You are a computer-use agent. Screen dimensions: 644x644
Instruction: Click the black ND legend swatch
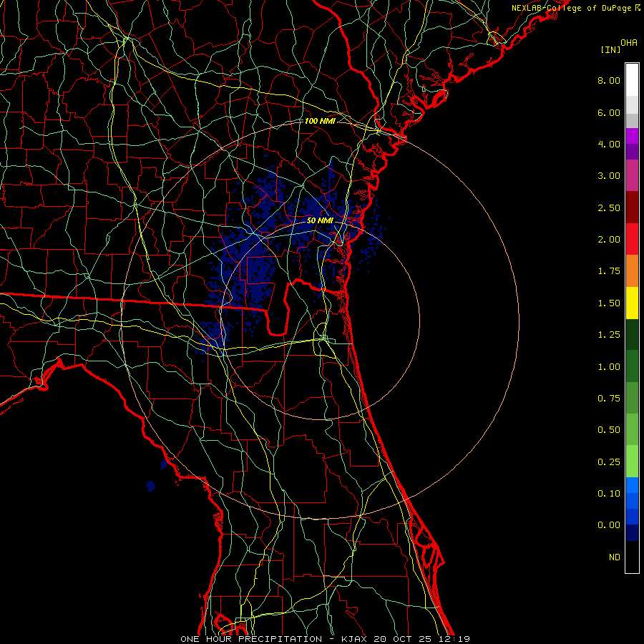tap(632, 557)
